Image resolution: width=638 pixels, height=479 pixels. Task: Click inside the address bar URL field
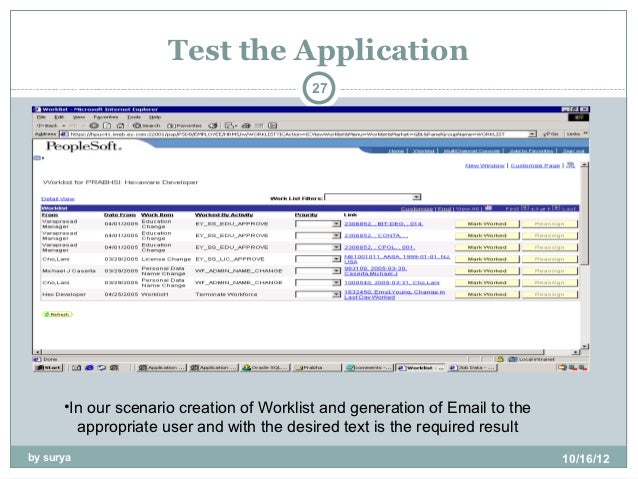click(299, 134)
